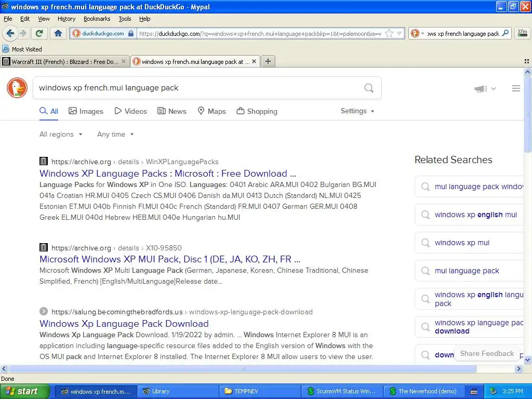Click the search magnifier button in DuckDuckGo box
Screen dimensions: 532x399
coord(369,88)
